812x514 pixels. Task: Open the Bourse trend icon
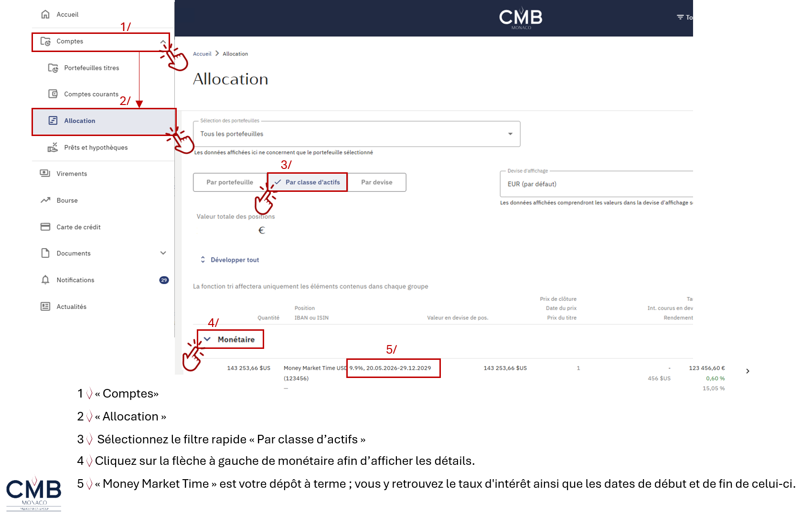coord(45,200)
